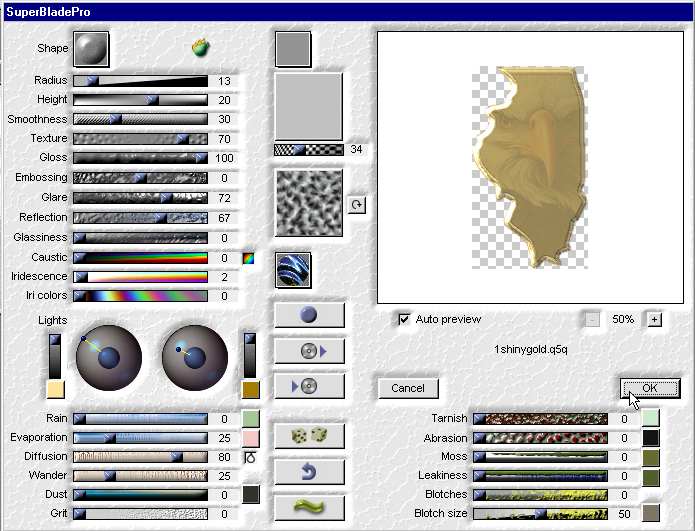Image resolution: width=695 pixels, height=531 pixels.
Task: Click the Evaporation slider
Action: pos(140,438)
